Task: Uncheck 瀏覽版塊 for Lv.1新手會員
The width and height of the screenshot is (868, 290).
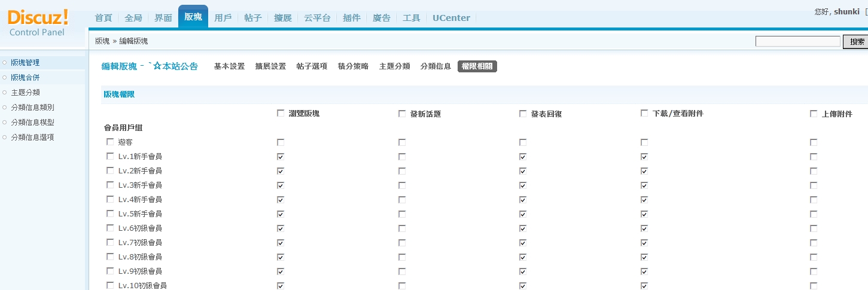Action: click(x=281, y=157)
